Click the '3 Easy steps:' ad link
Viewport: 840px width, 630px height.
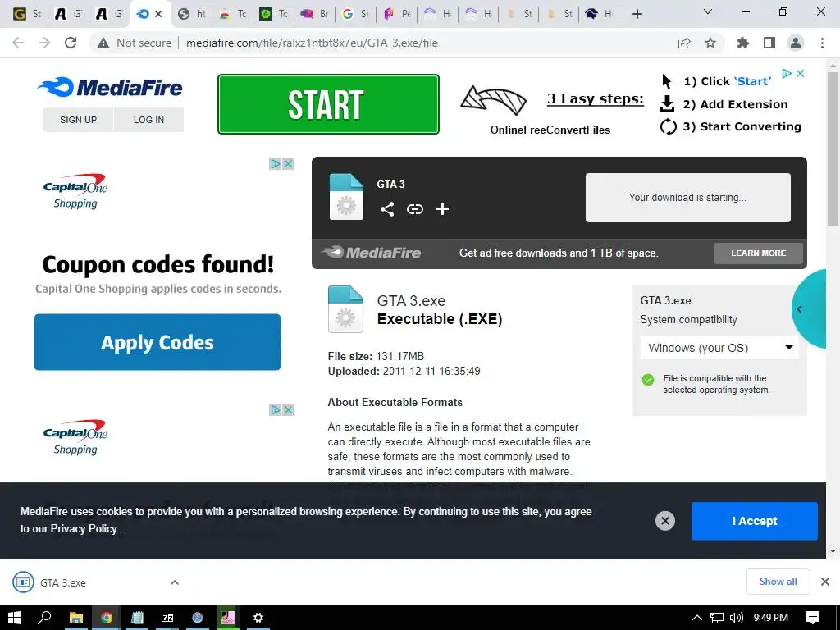click(596, 99)
